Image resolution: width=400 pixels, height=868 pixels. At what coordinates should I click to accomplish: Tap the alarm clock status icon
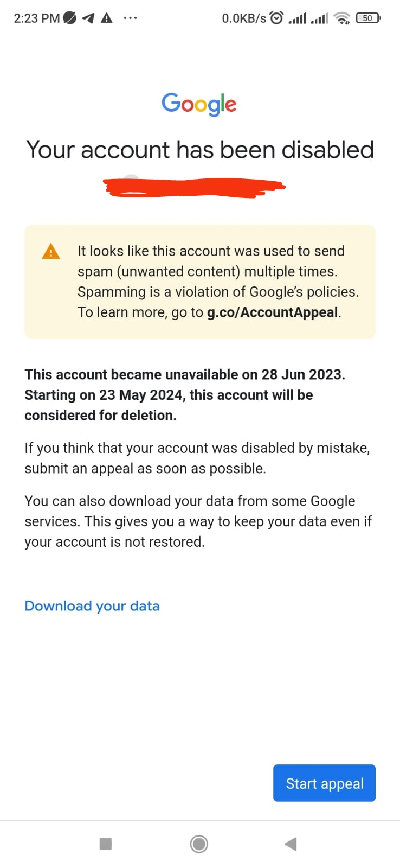(x=276, y=18)
